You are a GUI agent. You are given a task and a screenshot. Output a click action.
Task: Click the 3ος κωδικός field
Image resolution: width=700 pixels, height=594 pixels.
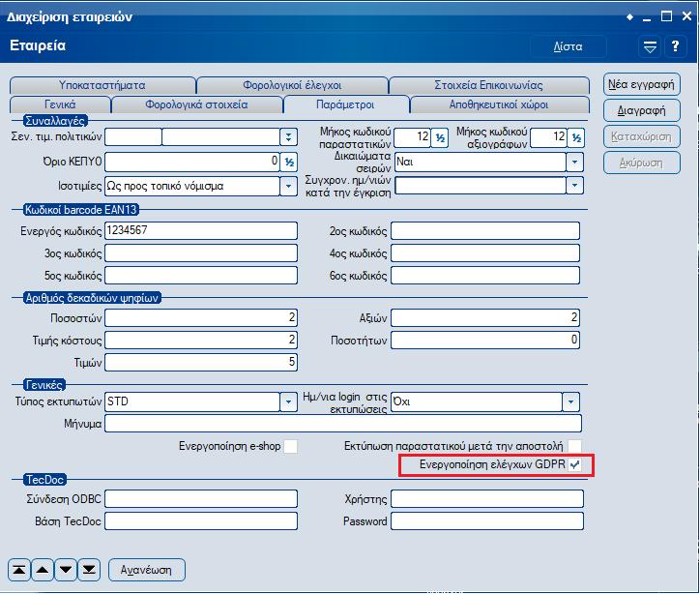tap(201, 253)
